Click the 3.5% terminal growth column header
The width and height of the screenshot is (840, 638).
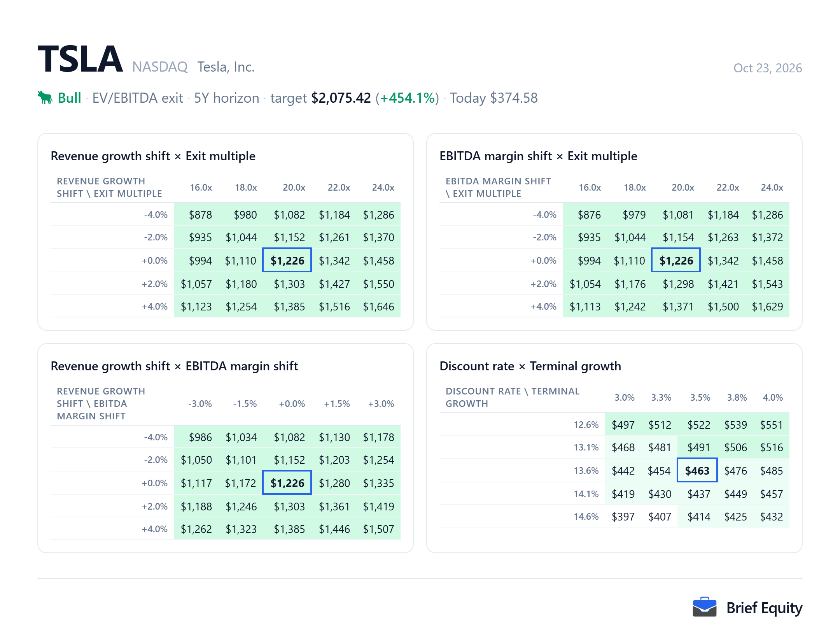700,398
